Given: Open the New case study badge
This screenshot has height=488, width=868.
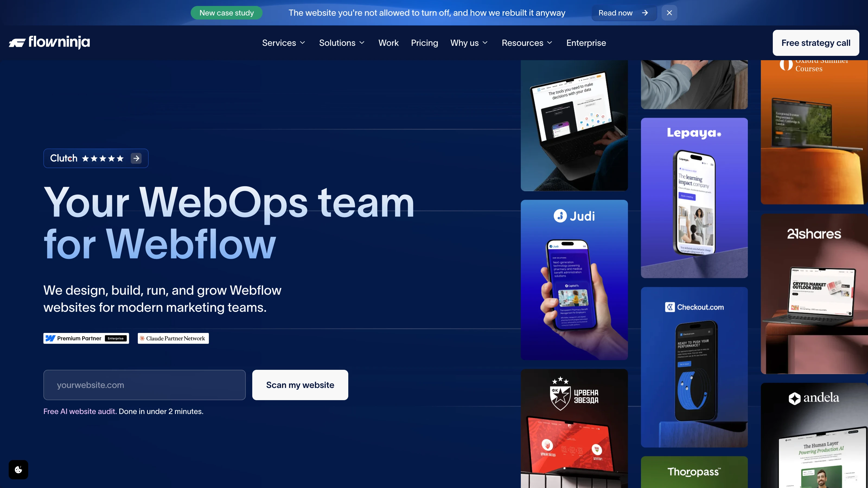Looking at the screenshot, I should pos(226,13).
